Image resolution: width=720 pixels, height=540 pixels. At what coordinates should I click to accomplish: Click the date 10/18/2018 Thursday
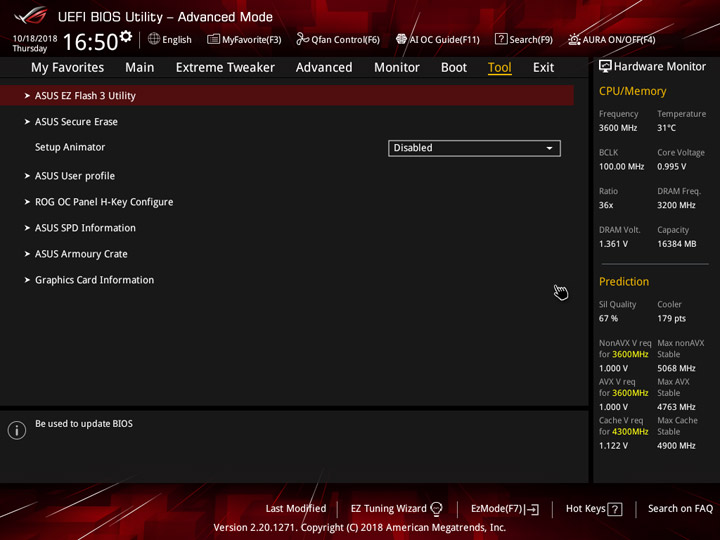[x=34, y=44]
